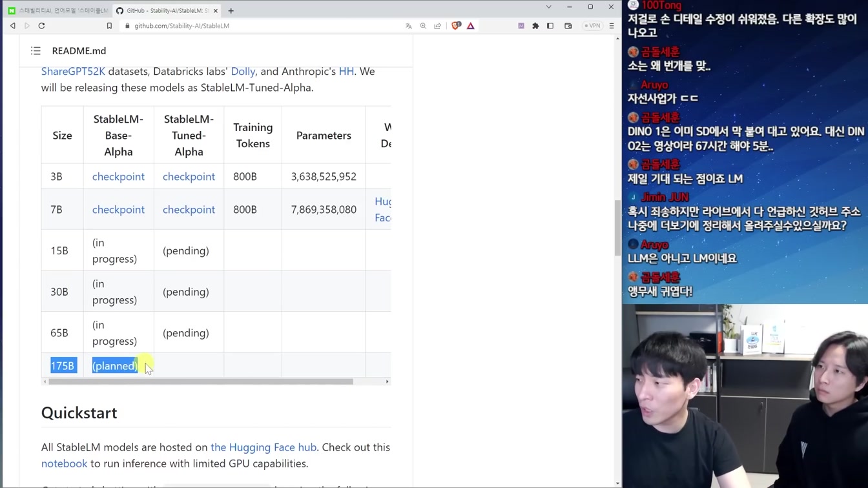The width and height of the screenshot is (868, 488).
Task: Click the page scrollbar down arrow
Action: pyautogui.click(x=617, y=483)
